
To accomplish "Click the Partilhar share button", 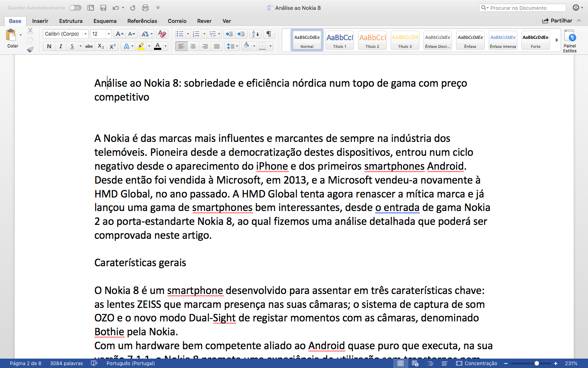I will [557, 20].
